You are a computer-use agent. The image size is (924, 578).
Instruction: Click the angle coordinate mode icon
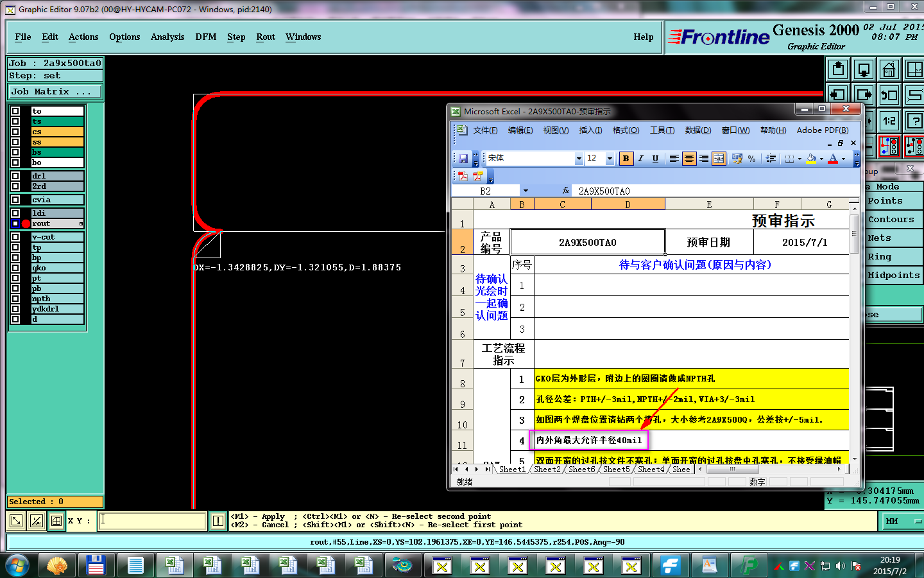click(x=37, y=521)
